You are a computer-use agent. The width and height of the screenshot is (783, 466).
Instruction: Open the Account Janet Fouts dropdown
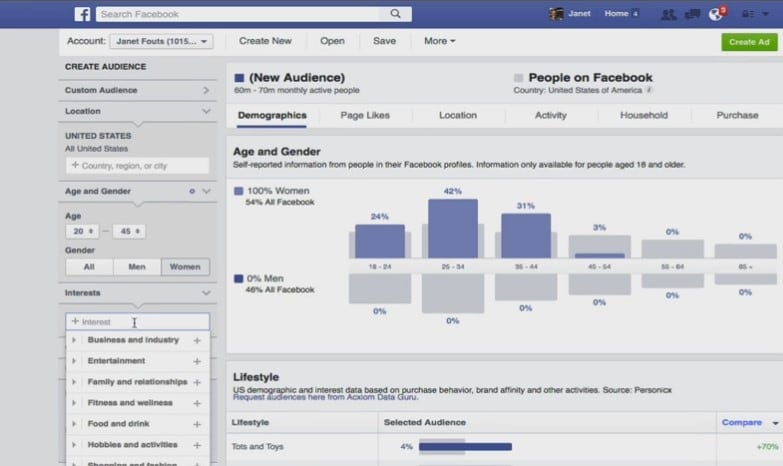161,41
